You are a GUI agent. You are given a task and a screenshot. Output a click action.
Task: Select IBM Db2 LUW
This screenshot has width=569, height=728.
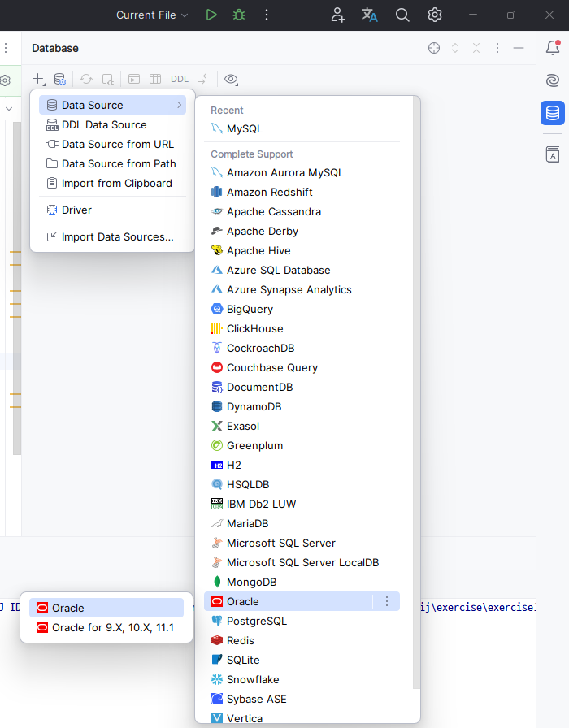(x=302, y=505)
